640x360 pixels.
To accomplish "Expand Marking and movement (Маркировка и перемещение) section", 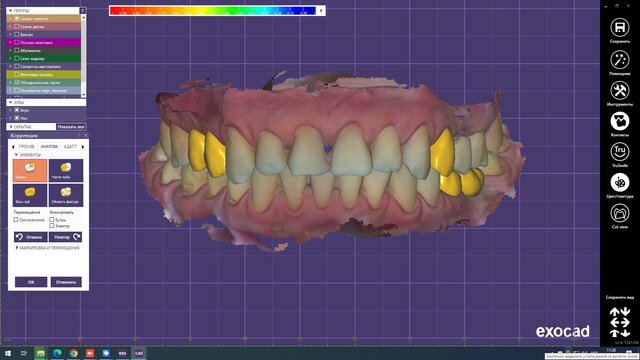I will (17, 248).
